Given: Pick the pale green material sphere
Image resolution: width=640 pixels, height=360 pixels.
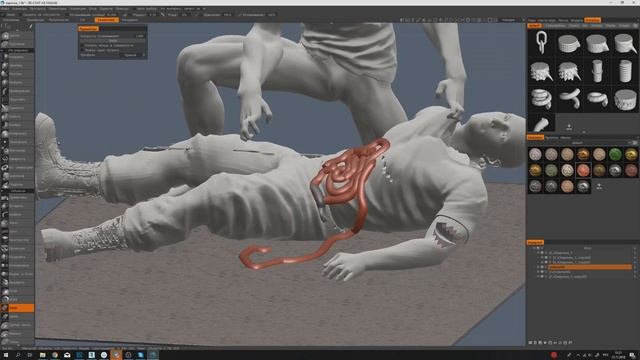Looking at the screenshot, I should point(551,170).
